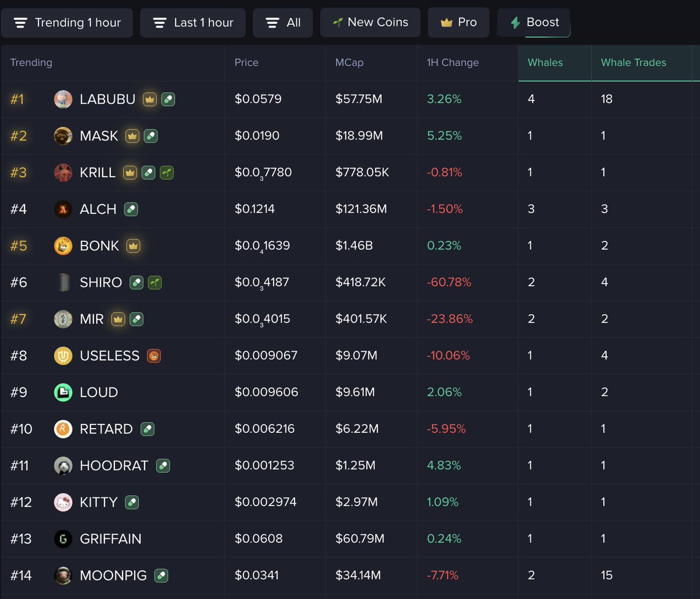Open the MASK coin name
Viewport: 700px width, 599px height.
point(99,136)
